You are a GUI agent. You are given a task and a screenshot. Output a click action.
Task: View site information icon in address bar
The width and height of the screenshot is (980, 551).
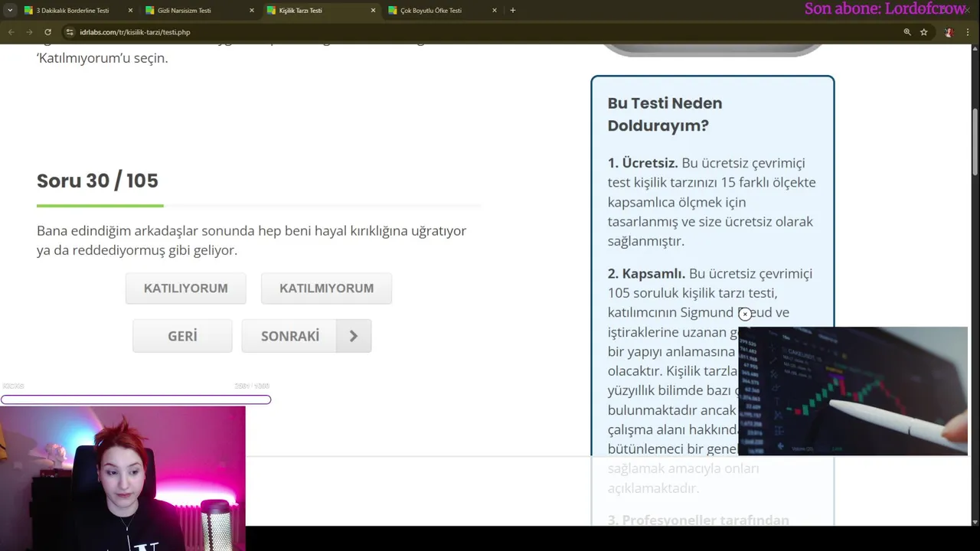[x=70, y=32]
